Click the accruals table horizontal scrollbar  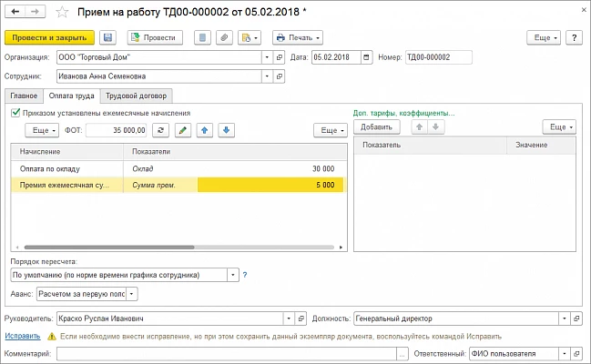[x=109, y=248]
